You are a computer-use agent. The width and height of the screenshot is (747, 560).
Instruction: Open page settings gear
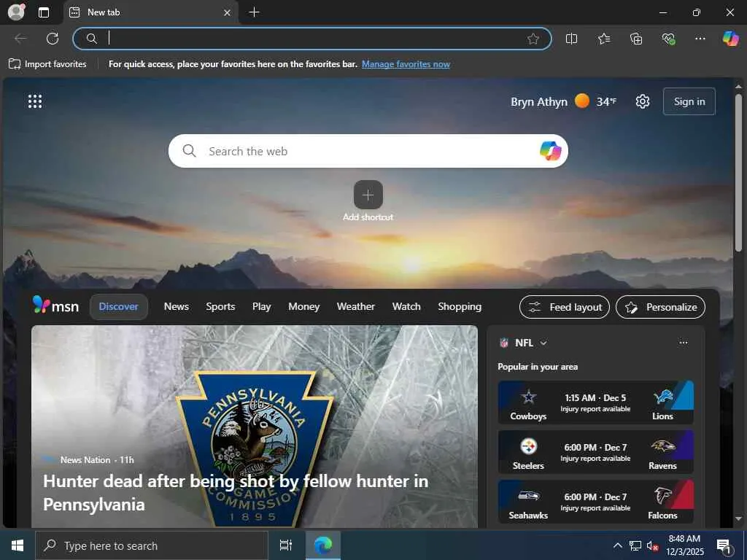(643, 101)
